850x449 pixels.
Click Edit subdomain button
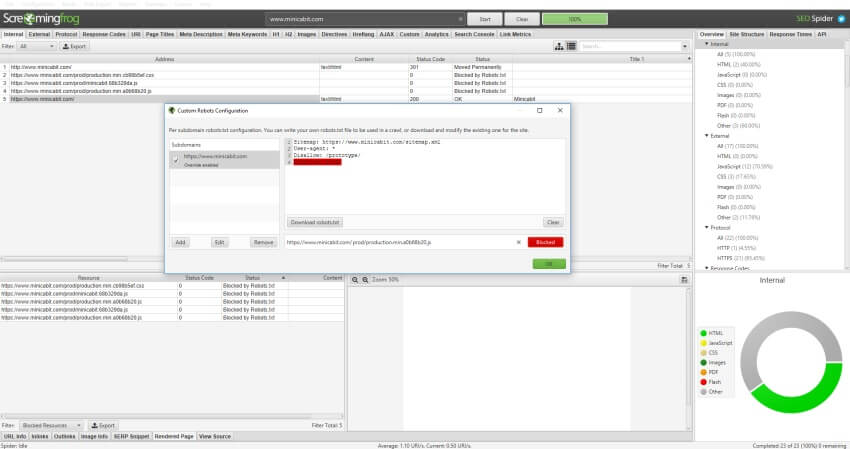(219, 242)
